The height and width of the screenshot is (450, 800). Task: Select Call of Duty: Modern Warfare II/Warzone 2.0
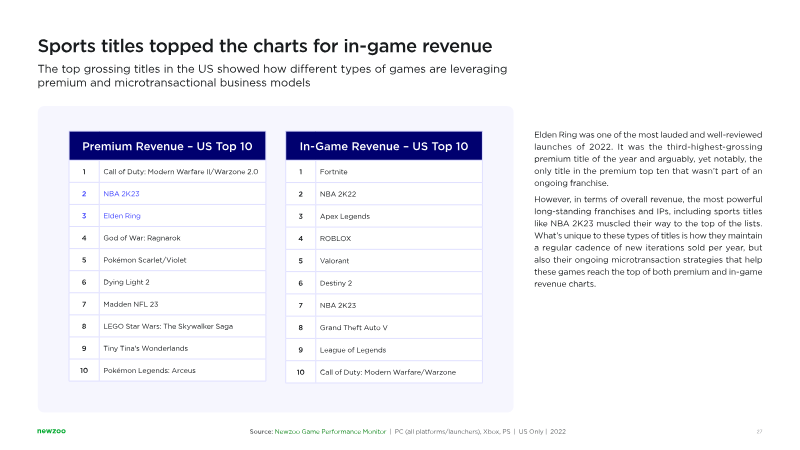tap(181, 172)
